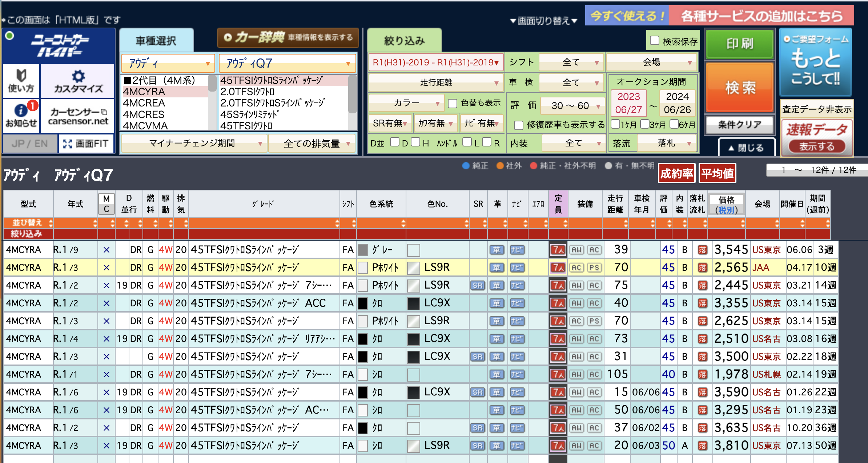868x463 pixels.
Task: Open the カスタマイズ gear icon
Action: pyautogui.click(x=78, y=81)
